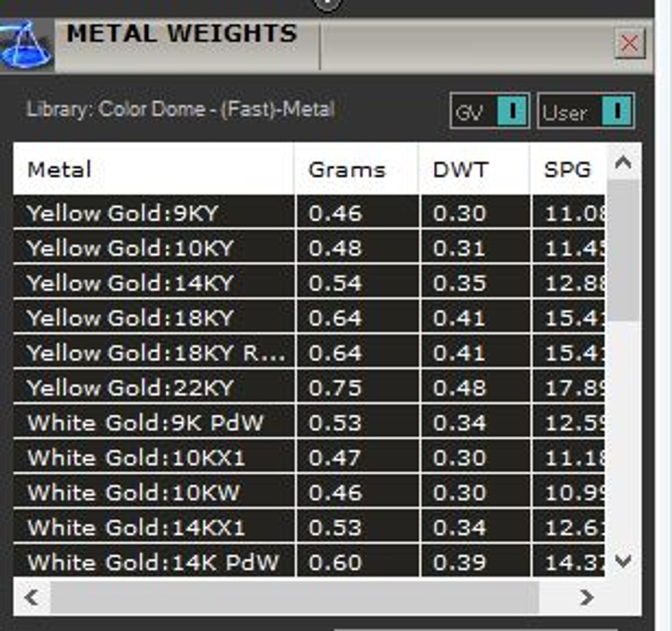Image resolution: width=672 pixels, height=631 pixels.
Task: Click the table's up arrow
Action: pos(623,162)
